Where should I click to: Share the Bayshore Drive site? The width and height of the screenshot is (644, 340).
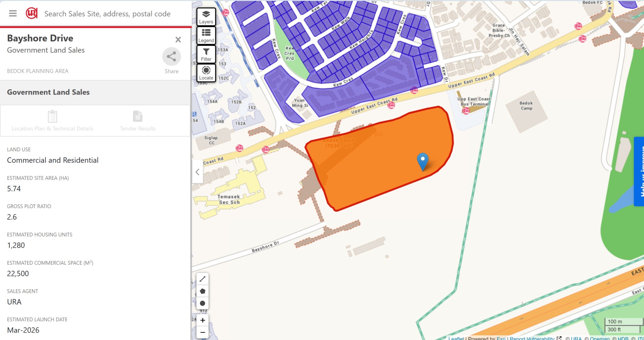[171, 61]
